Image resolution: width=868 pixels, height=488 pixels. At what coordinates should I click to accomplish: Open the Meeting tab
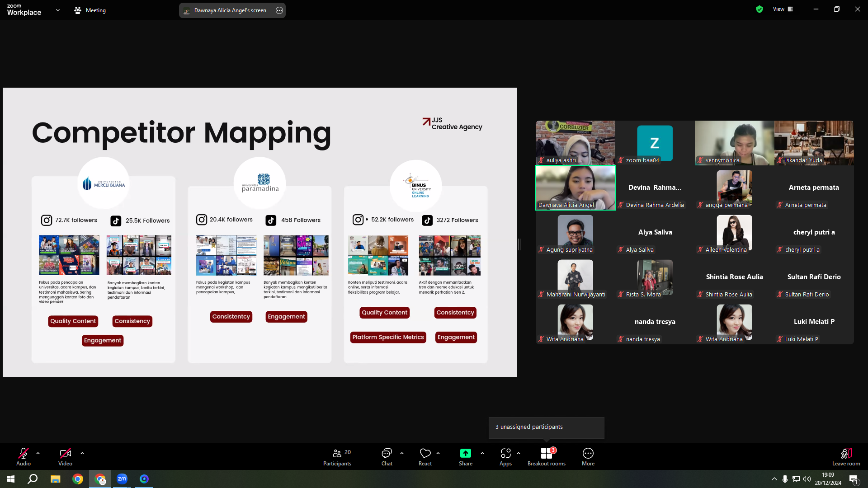point(90,10)
